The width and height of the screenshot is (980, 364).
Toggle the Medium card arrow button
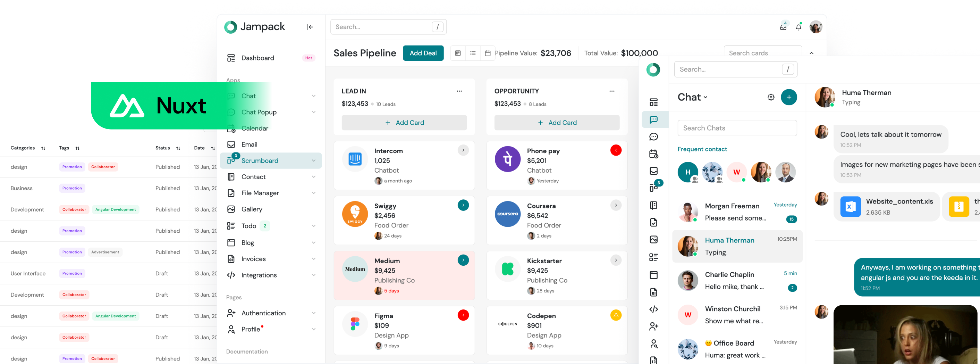(x=463, y=260)
